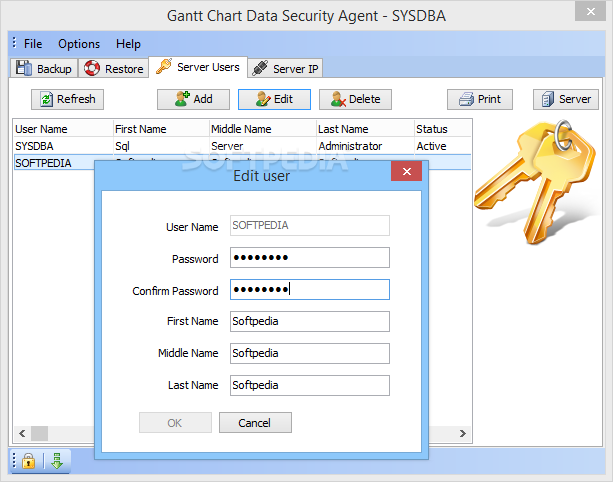The height and width of the screenshot is (482, 613).
Task: Click the First Name input field
Action: [310, 321]
